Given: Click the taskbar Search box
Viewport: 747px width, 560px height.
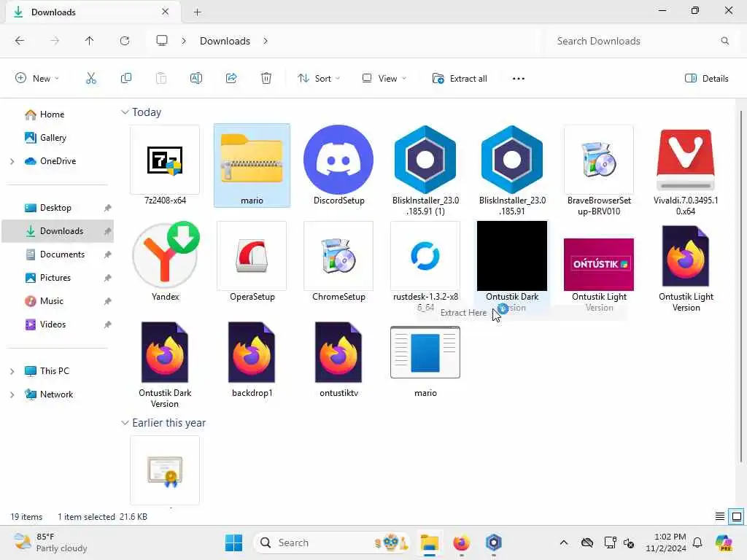Looking at the screenshot, I should [333, 542].
